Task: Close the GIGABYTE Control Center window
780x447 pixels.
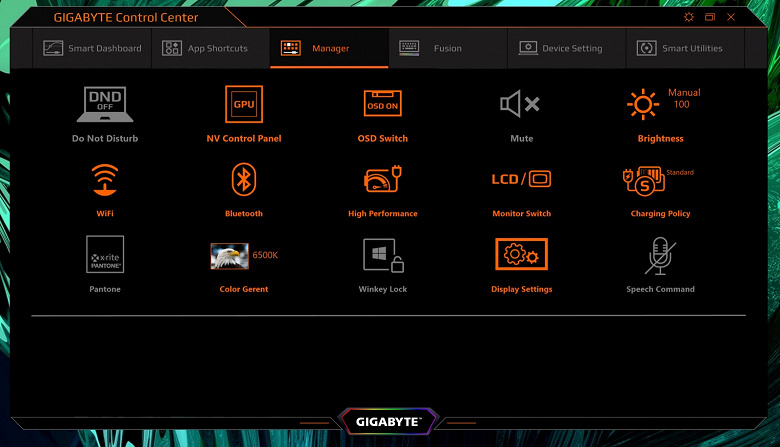Action: (x=731, y=17)
